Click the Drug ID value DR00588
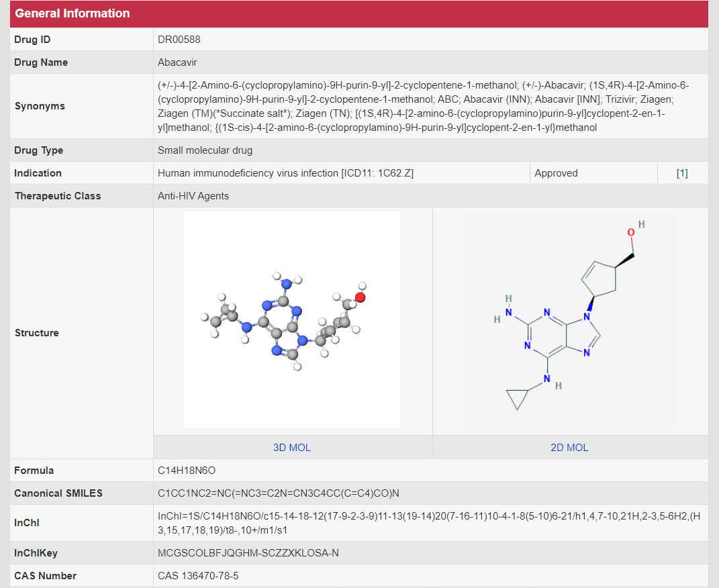The image size is (719, 588). [x=179, y=40]
